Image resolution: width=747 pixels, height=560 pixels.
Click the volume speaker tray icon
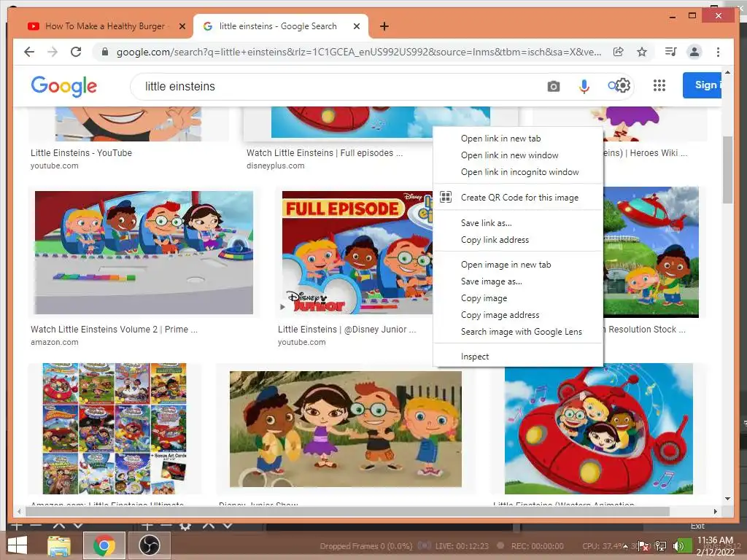tap(678, 546)
